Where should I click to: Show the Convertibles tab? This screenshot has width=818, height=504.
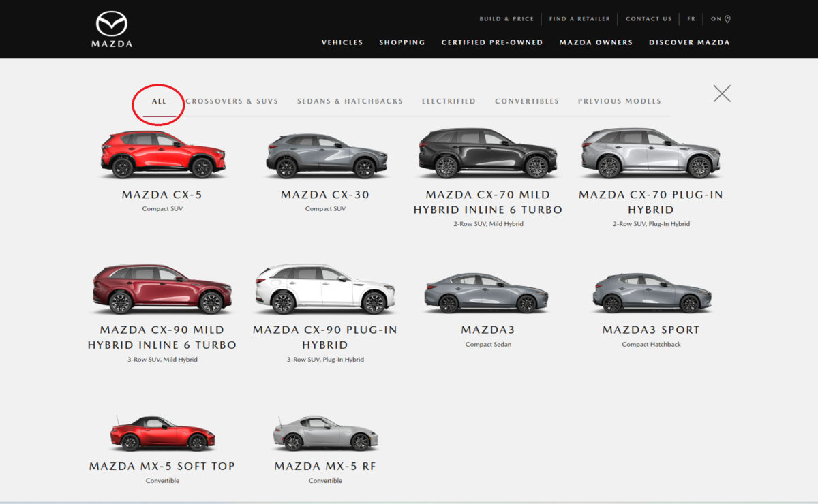point(527,101)
